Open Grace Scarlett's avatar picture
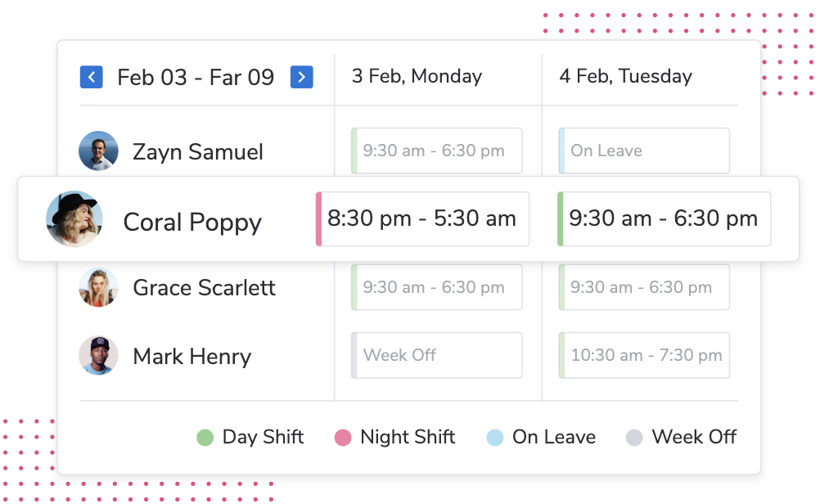This screenshot has height=504, width=820. [98, 287]
